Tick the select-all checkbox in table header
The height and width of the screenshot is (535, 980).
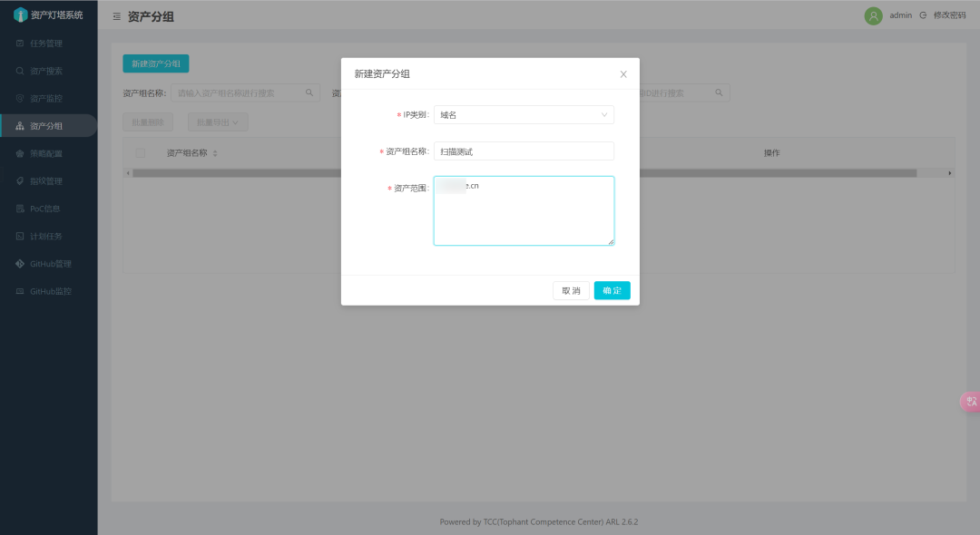pyautogui.click(x=140, y=153)
